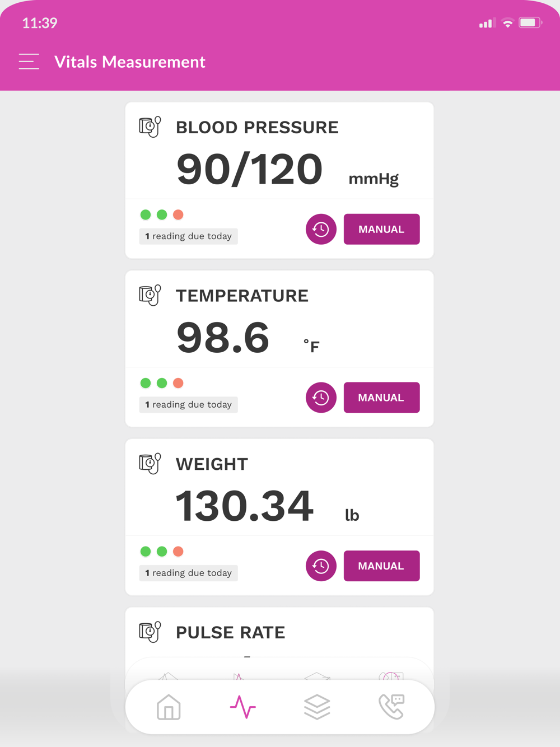
Task: Tap the Weight card device icon
Action: [x=150, y=464]
